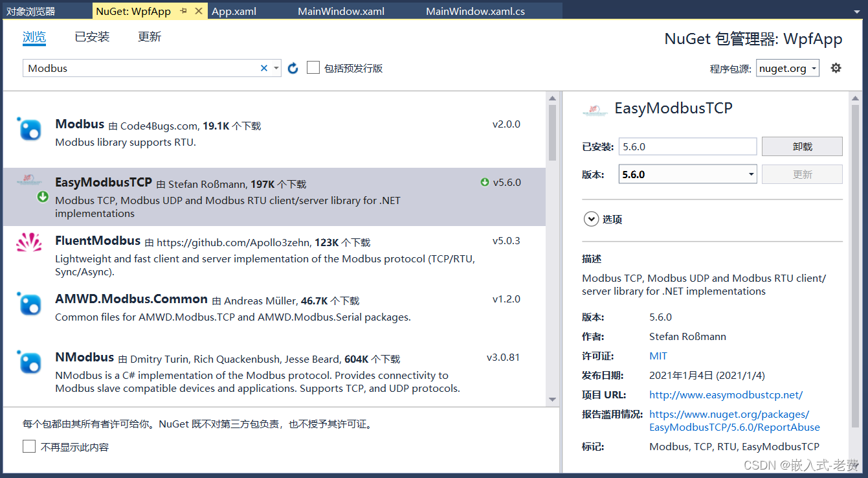Switch to the Browse tab
This screenshot has height=478, width=868.
point(34,37)
